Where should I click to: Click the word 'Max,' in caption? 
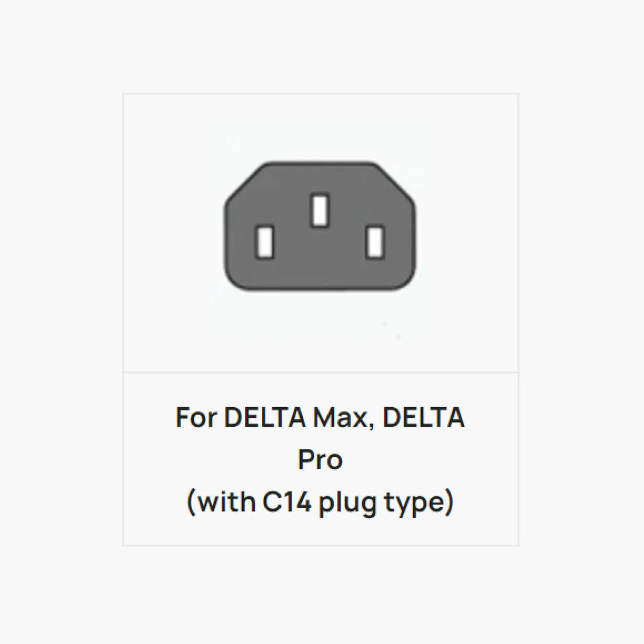343,418
